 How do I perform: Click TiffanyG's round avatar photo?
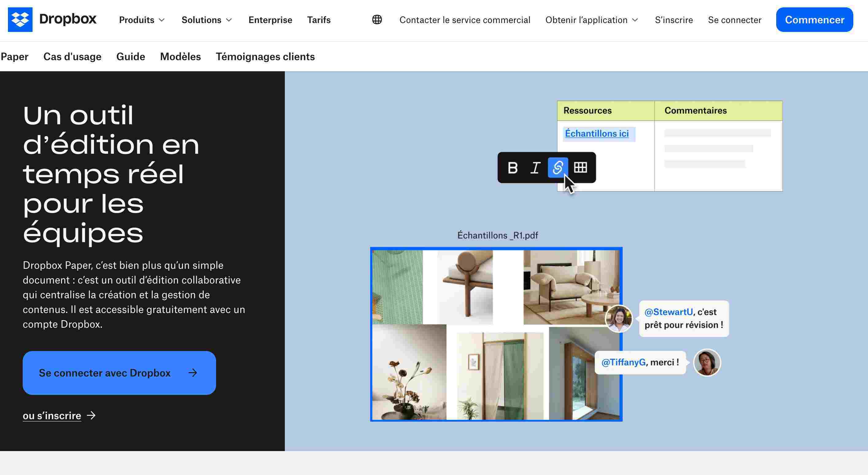[619, 318]
